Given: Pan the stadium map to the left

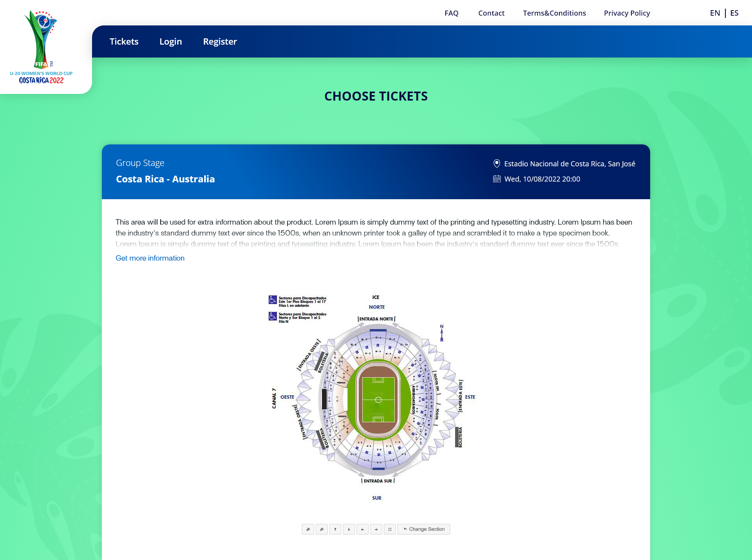Looking at the screenshot, I should click(363, 529).
